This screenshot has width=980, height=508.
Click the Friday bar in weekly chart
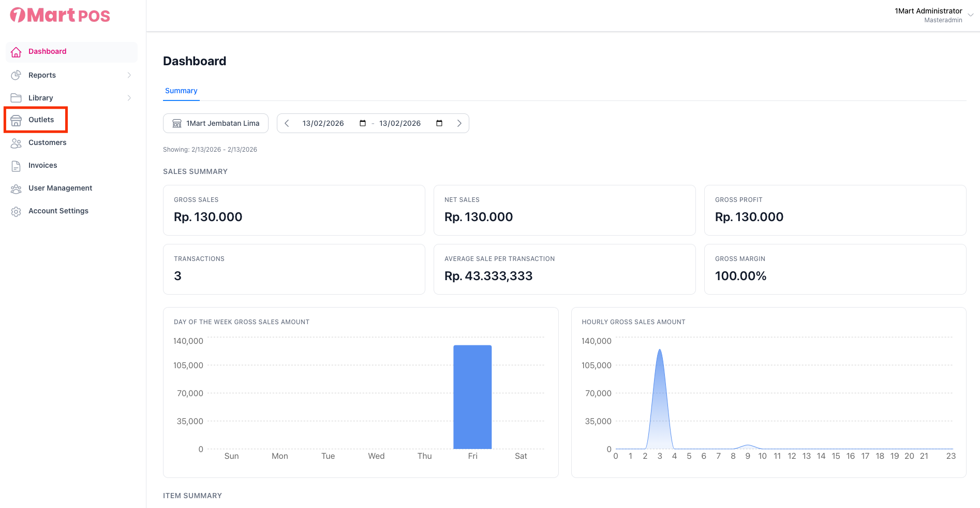[472, 397]
